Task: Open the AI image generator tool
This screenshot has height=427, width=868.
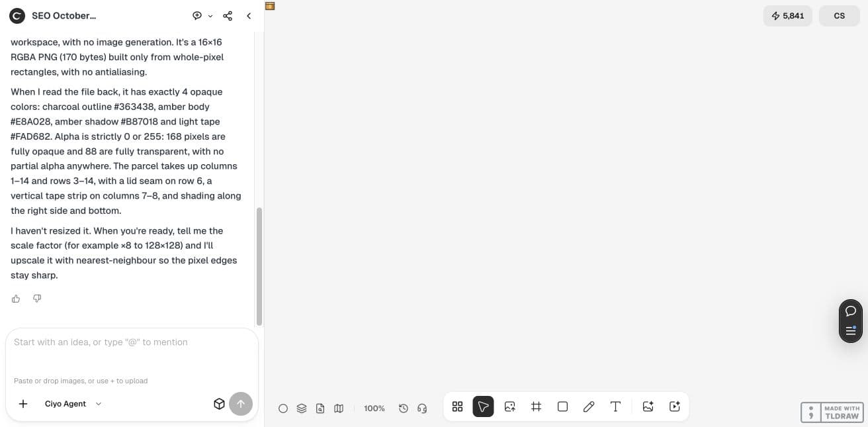Action: pyautogui.click(x=648, y=406)
